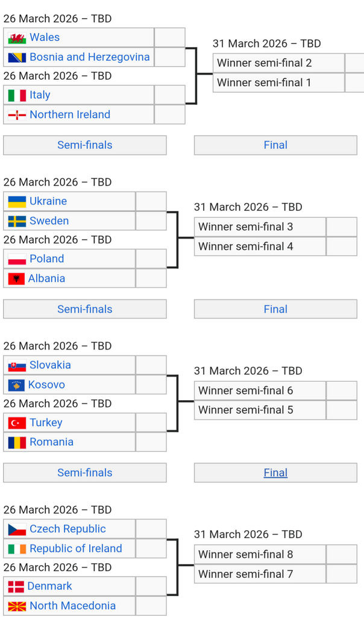364x617 pixels.
Task: Click the North Macedonia flag icon
Action: click(17, 606)
